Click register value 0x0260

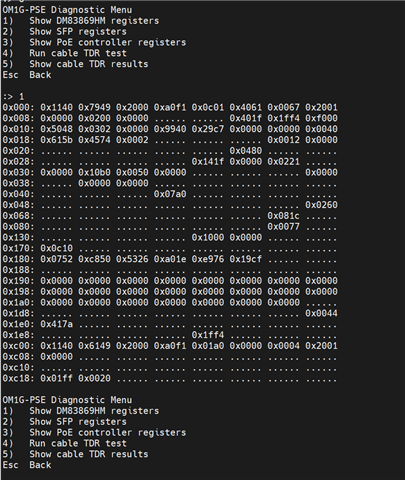click(x=321, y=205)
